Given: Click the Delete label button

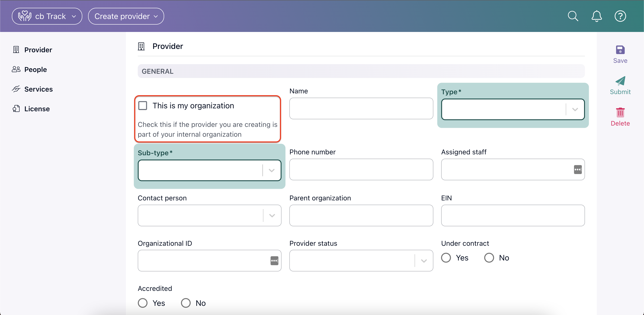Looking at the screenshot, I should coord(620,123).
